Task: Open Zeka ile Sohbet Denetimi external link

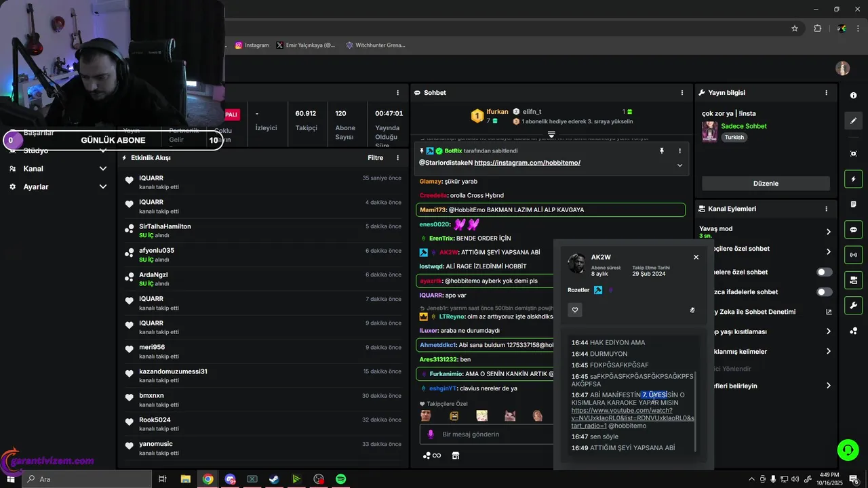Action: coord(828,312)
